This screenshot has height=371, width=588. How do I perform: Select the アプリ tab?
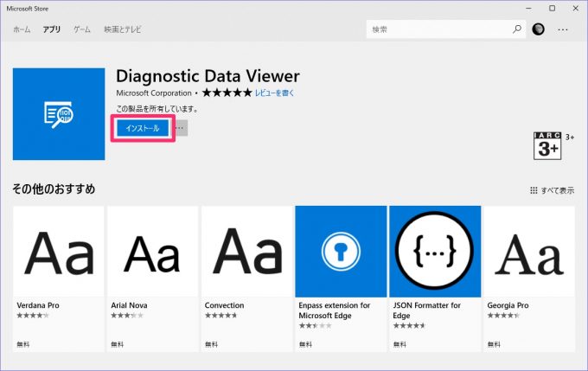point(51,29)
